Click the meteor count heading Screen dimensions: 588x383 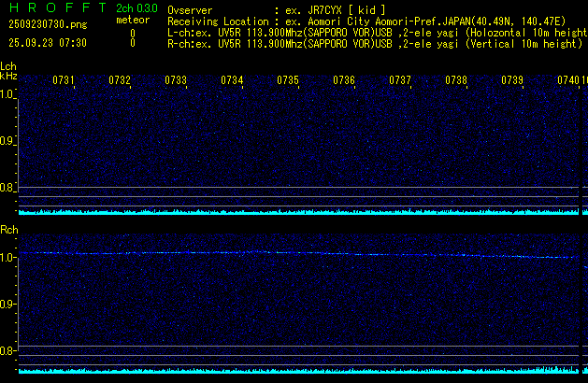(132, 20)
